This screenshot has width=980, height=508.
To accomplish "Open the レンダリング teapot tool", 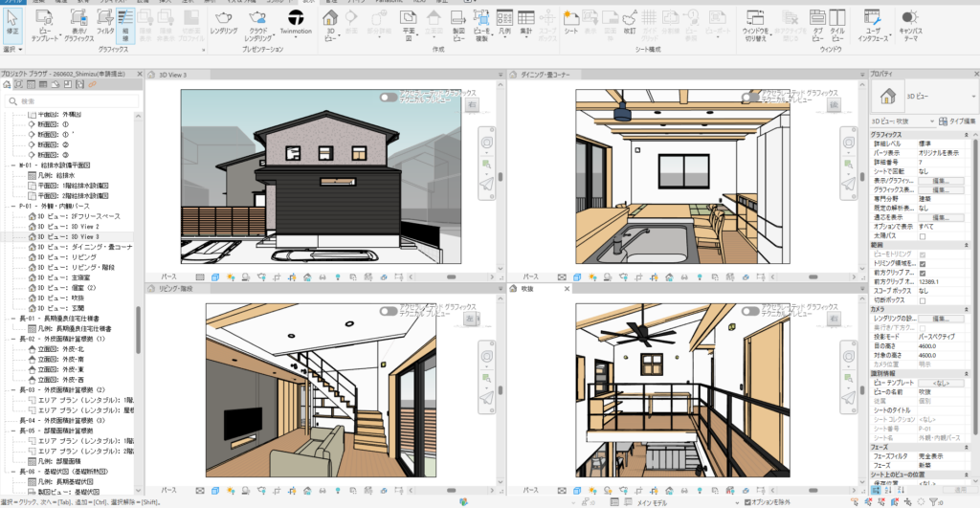I will pos(223,22).
